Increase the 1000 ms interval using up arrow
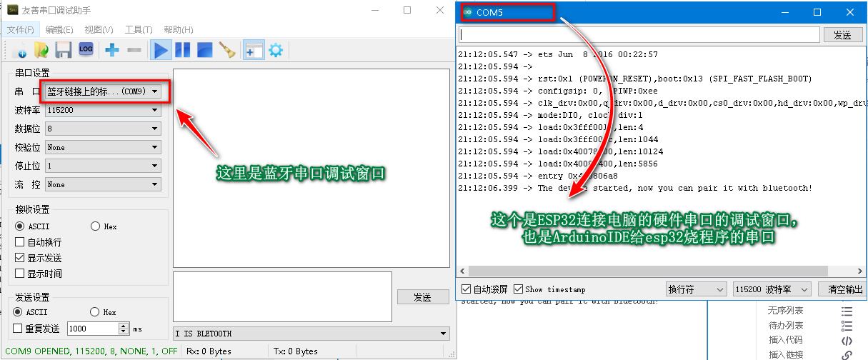The width and height of the screenshot is (868, 360). coord(124,326)
